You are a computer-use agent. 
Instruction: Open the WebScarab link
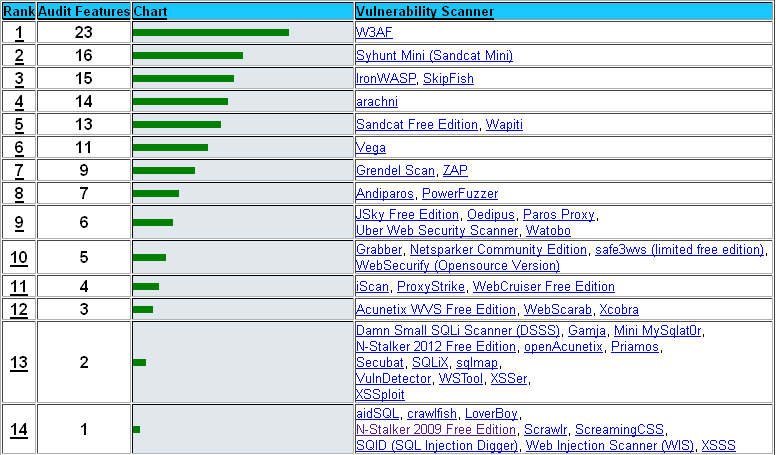click(x=557, y=309)
